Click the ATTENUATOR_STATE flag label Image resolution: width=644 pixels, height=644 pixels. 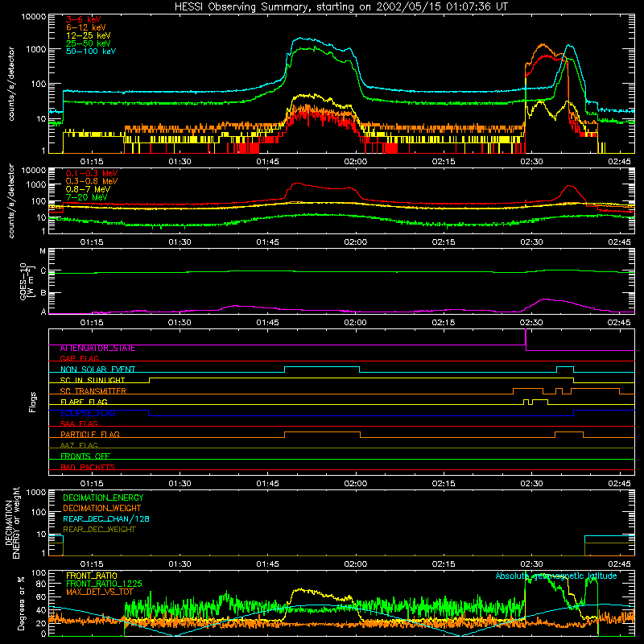point(97,349)
